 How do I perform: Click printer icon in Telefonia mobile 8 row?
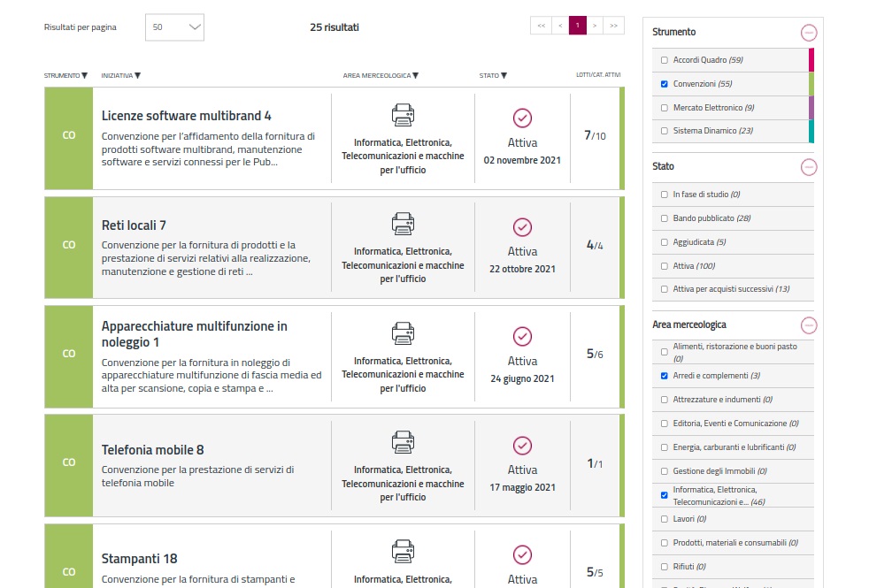tap(403, 442)
